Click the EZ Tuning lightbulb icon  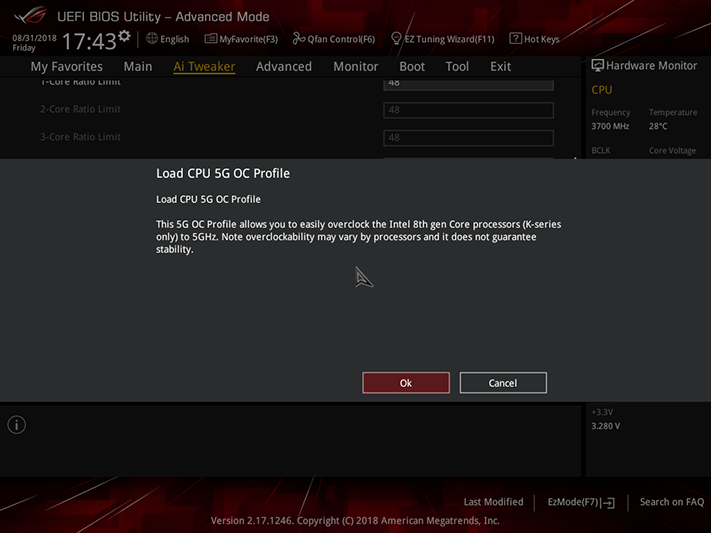click(x=396, y=39)
